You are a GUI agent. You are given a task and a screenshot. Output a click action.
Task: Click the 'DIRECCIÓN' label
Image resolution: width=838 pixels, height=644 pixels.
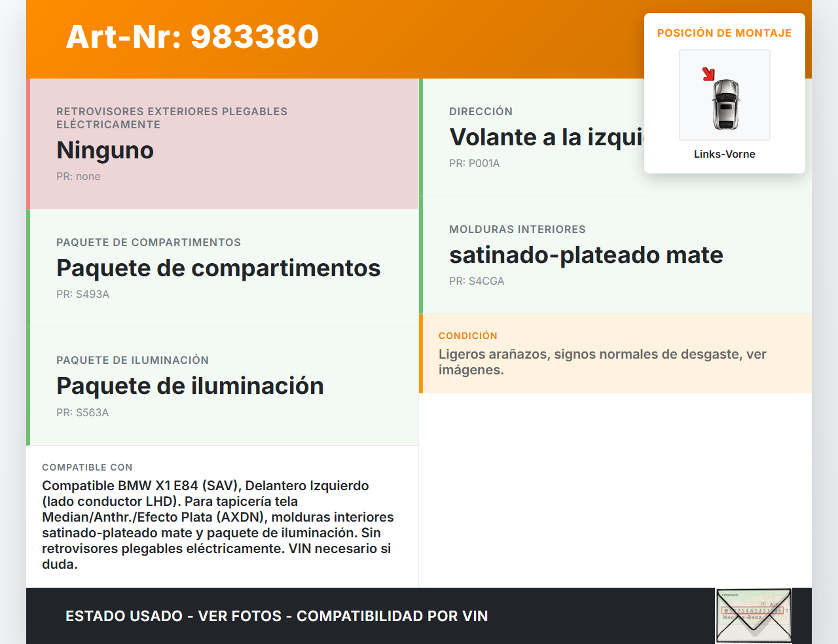click(x=481, y=111)
